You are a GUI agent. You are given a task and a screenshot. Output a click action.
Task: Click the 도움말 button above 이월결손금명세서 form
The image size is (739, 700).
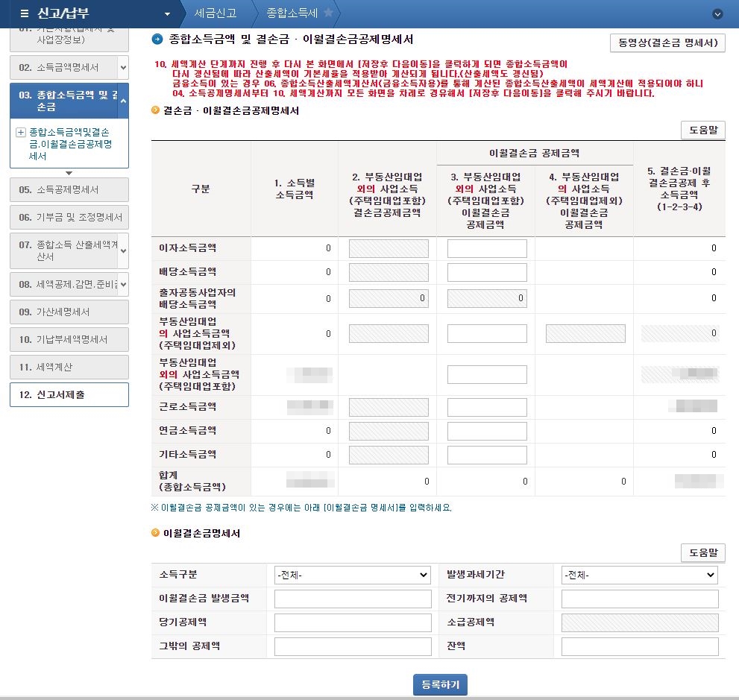(x=702, y=552)
